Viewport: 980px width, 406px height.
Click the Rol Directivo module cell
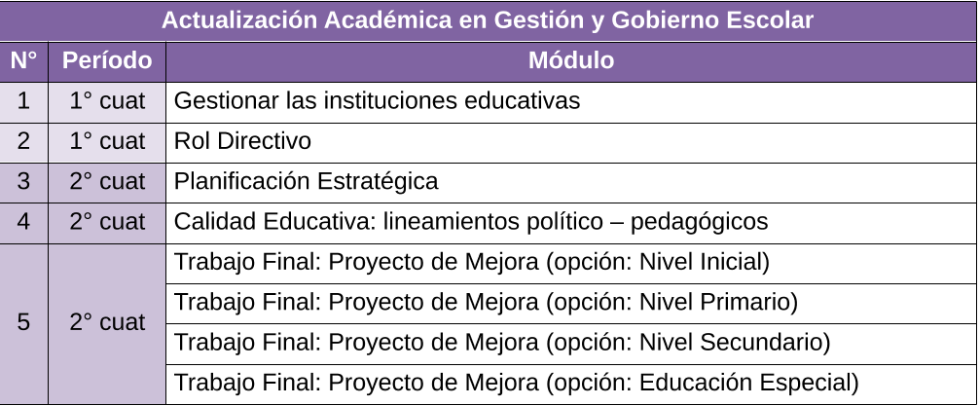pyautogui.click(x=571, y=142)
